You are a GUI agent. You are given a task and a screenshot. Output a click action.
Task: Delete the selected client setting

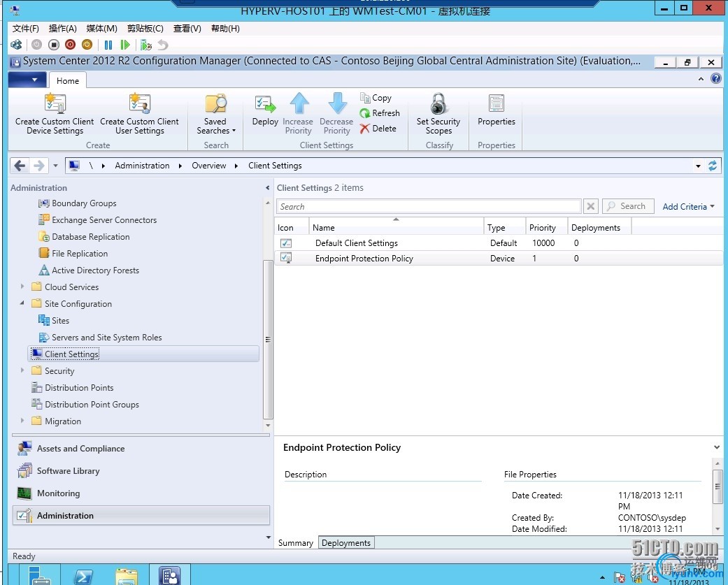pyautogui.click(x=378, y=129)
